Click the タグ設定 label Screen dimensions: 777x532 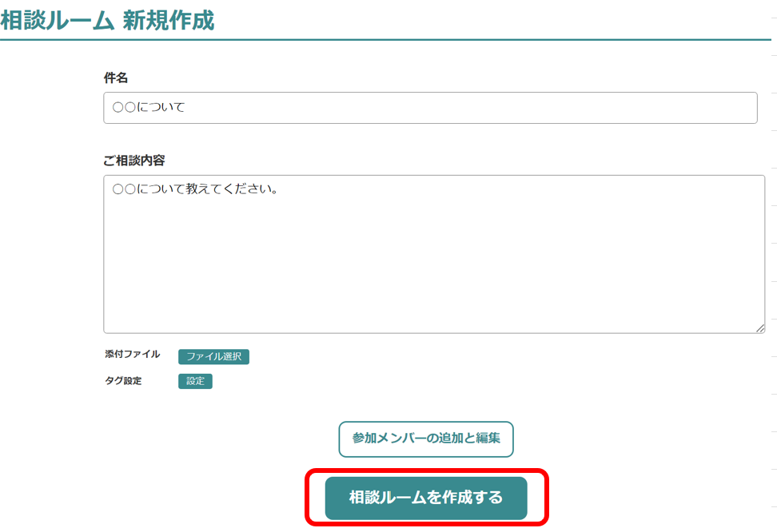(123, 381)
